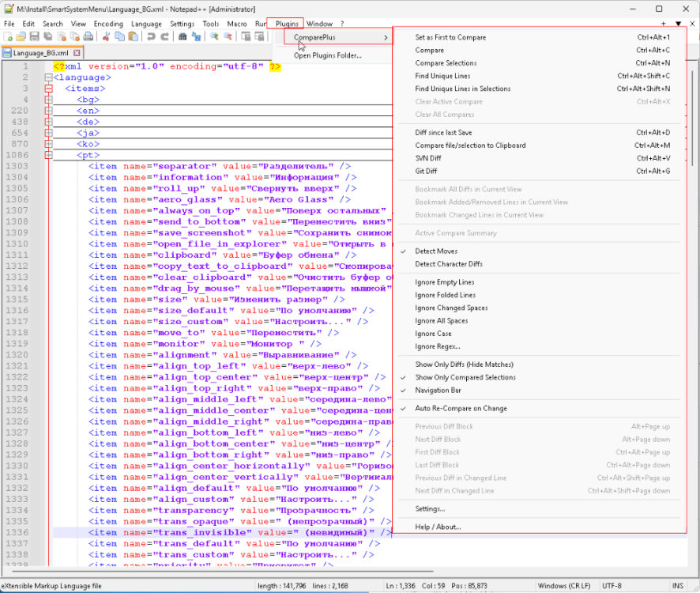This screenshot has height=593, width=700.
Task: Enable Ignore Changed Spaces
Action: pyautogui.click(x=539, y=308)
